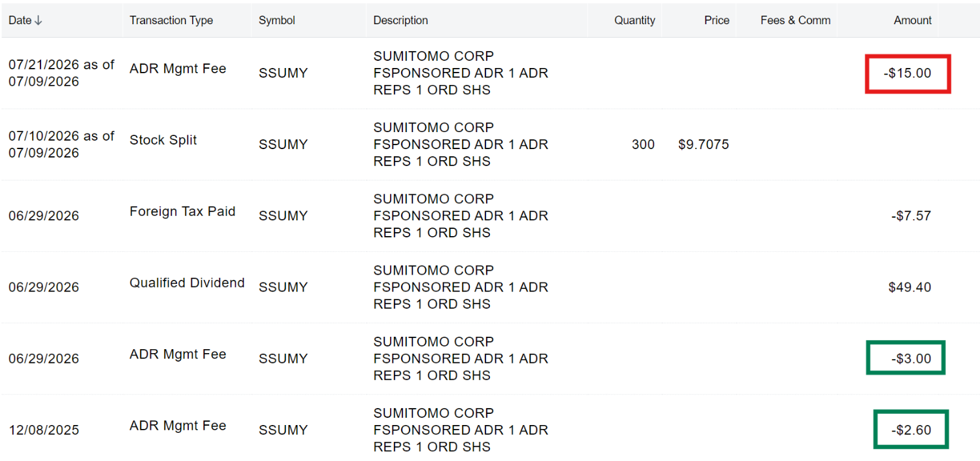Viewport: 980px width, 461px height.
Task: Click the -$2.60 ADR fee amount
Action: click(911, 430)
